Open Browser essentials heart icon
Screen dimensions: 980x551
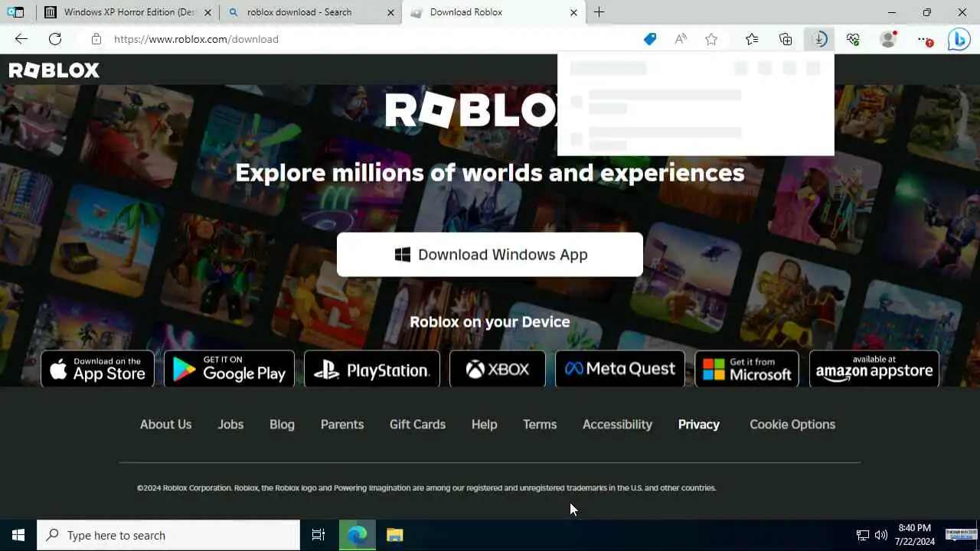(x=853, y=39)
